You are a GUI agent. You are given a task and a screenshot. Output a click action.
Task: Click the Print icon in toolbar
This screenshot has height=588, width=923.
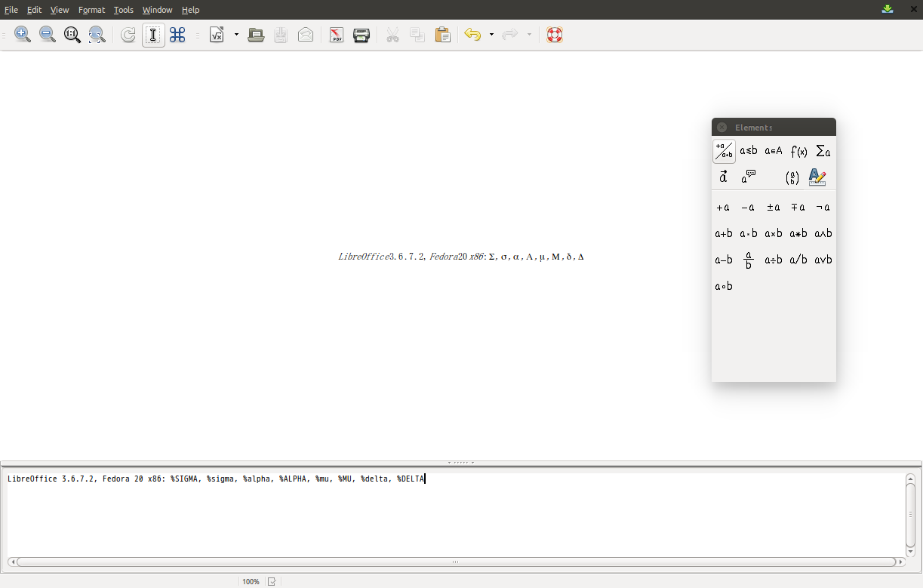click(362, 35)
